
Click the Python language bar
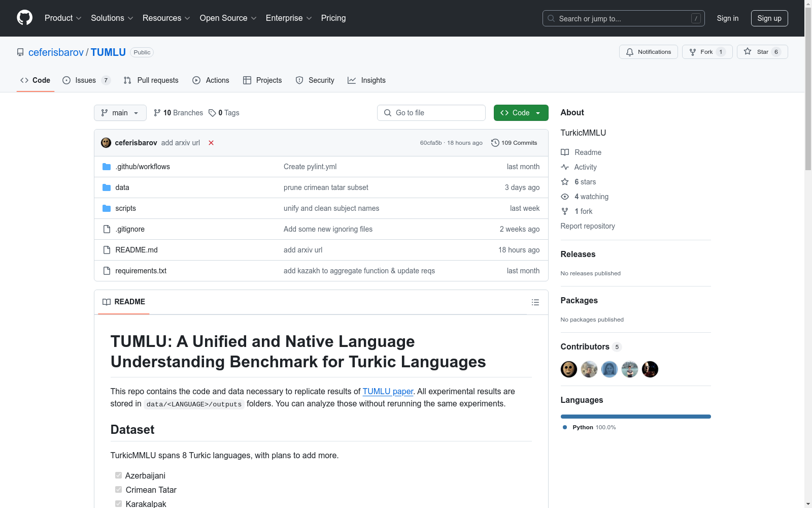pyautogui.click(x=636, y=417)
